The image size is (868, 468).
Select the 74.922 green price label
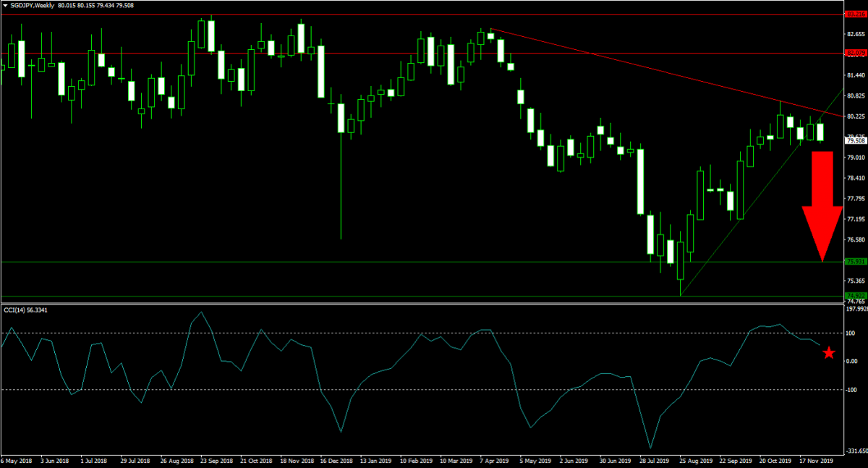tap(855, 295)
